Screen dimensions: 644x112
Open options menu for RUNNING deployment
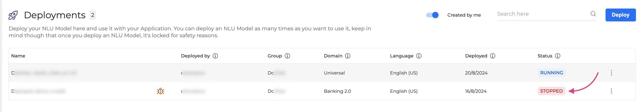(x=611, y=73)
